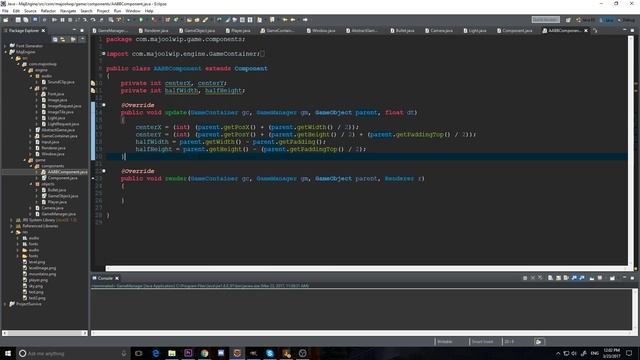Switch to the Bullet.java editor tab
Viewport: 640px width, 360px height.
(402, 31)
